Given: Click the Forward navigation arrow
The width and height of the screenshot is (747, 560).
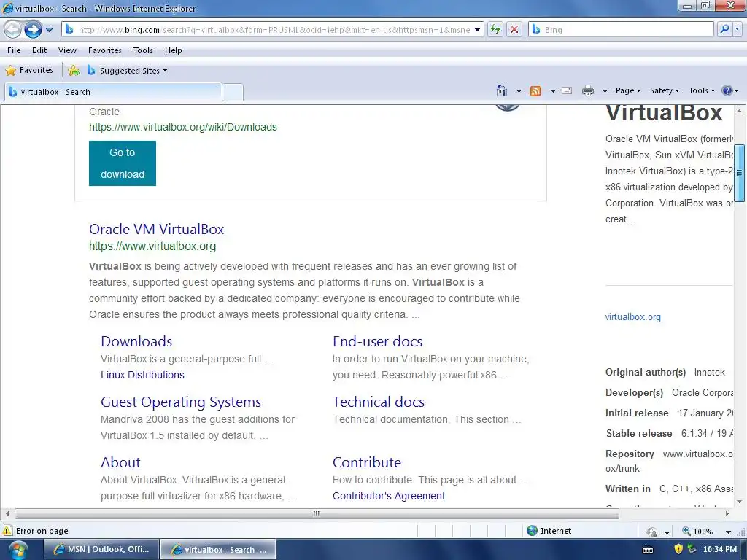Looking at the screenshot, I should click(33, 29).
